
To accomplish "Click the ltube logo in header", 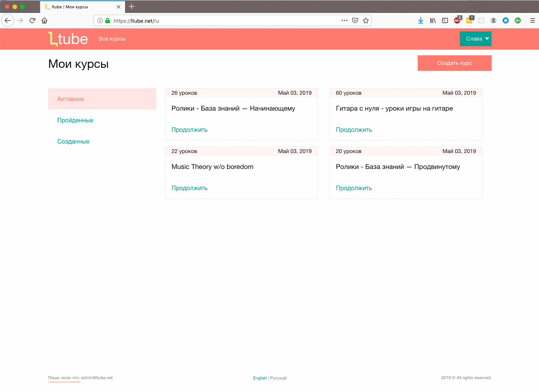I will click(68, 39).
